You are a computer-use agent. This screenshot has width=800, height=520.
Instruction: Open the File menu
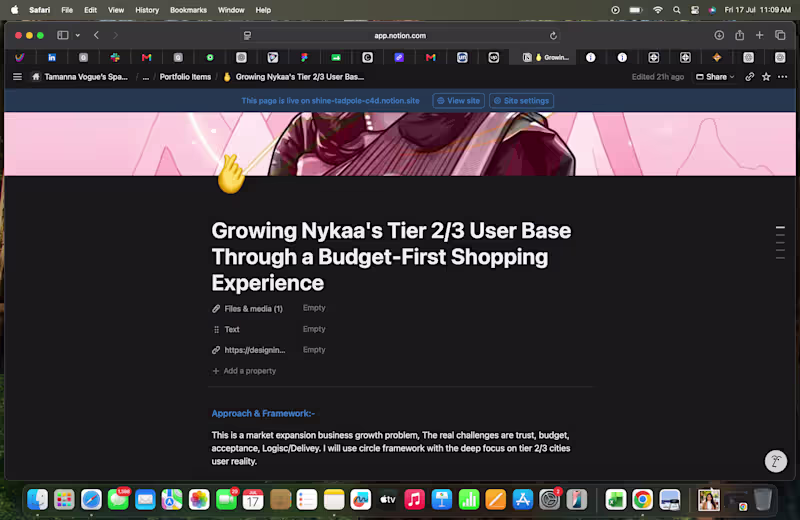coord(67,10)
